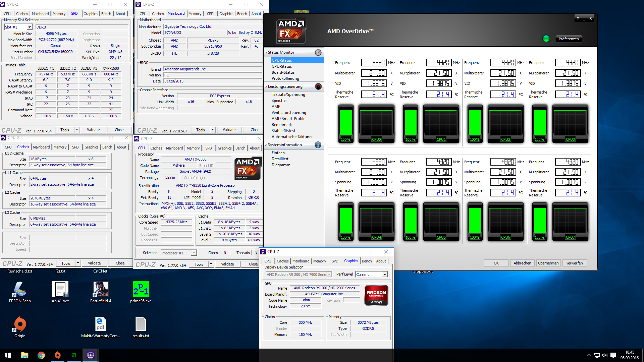Click the Leistungssteuerung performance gauge icon
This screenshot has height=362, width=644.
318,86
